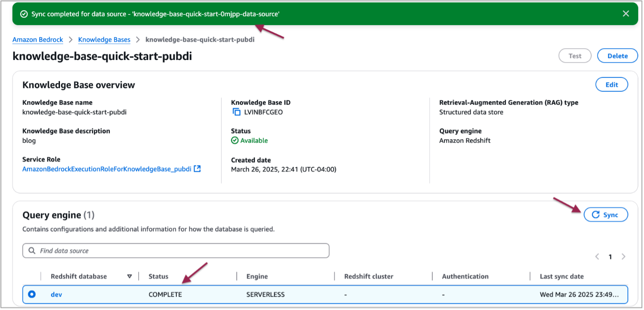Open the service role external link icon
Viewport: 644px width, 310px height.
pos(197,169)
